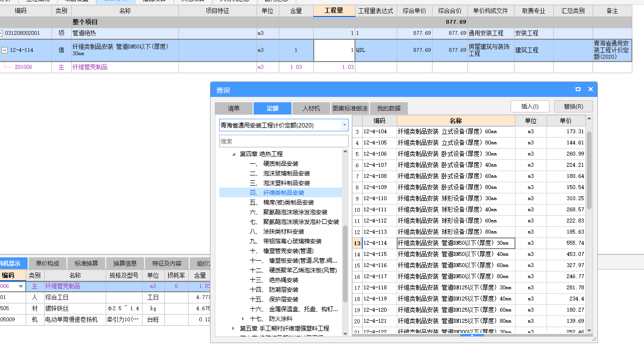The height and width of the screenshot is (363, 644).
Task: Sort by the 工程量 column header
Action: point(334,11)
